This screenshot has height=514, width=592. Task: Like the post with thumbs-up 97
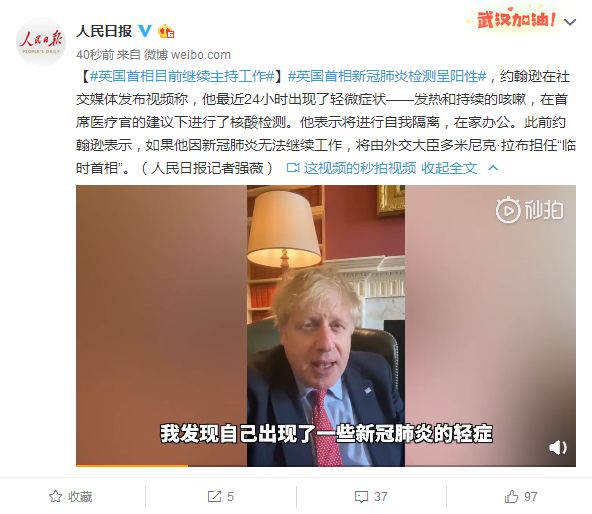click(x=511, y=496)
